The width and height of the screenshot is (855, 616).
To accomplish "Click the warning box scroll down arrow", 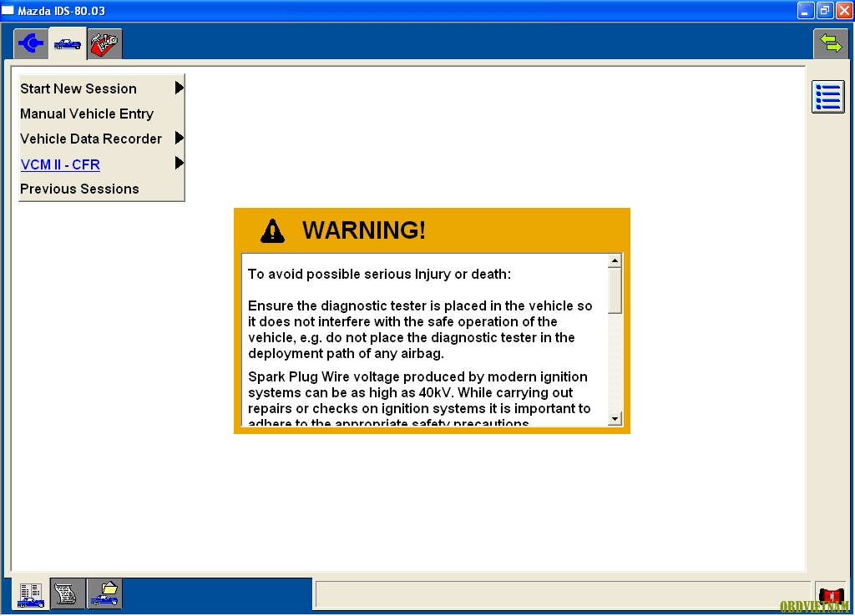I will [615, 419].
